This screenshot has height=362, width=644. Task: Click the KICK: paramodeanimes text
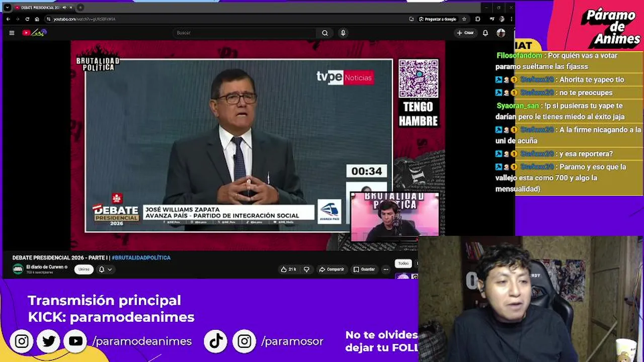pos(111,317)
